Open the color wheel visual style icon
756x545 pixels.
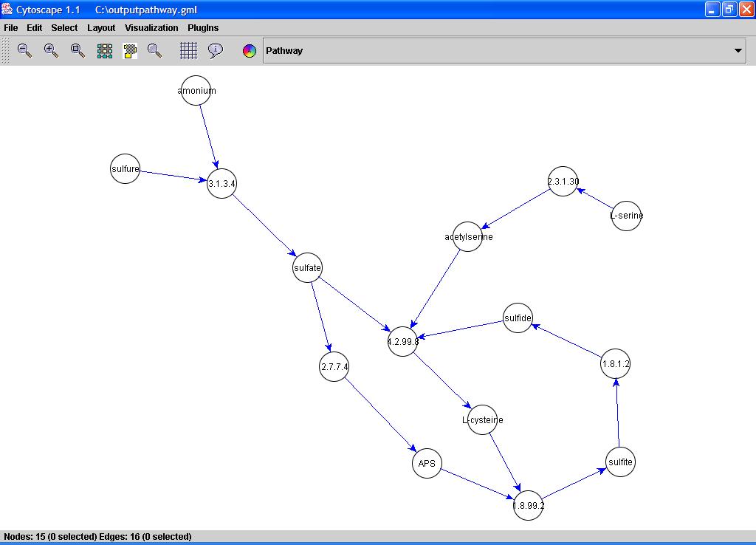[250, 51]
